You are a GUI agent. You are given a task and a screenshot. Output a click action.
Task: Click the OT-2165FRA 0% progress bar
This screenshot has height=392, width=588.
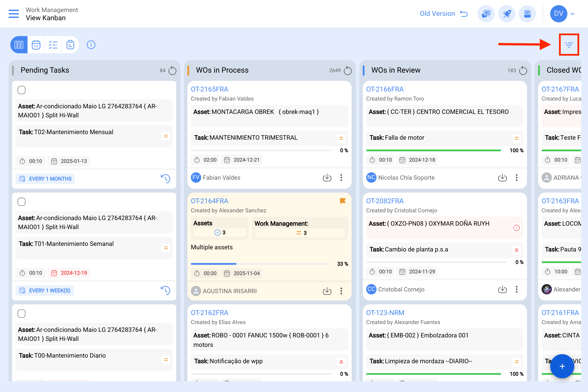coord(261,150)
